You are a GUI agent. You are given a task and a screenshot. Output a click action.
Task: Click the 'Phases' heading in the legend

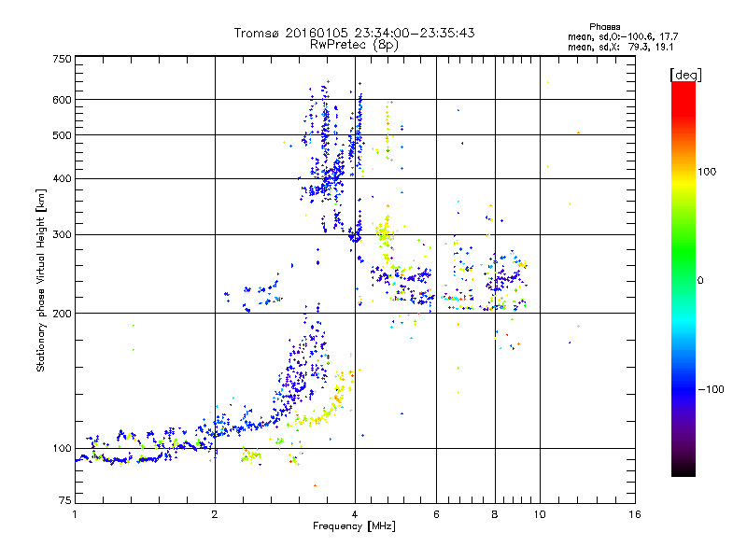(x=604, y=27)
